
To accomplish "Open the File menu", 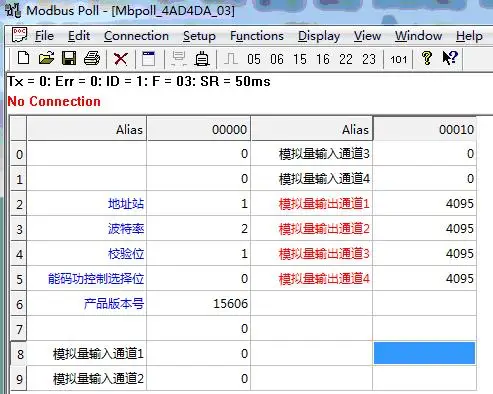I will pos(44,36).
